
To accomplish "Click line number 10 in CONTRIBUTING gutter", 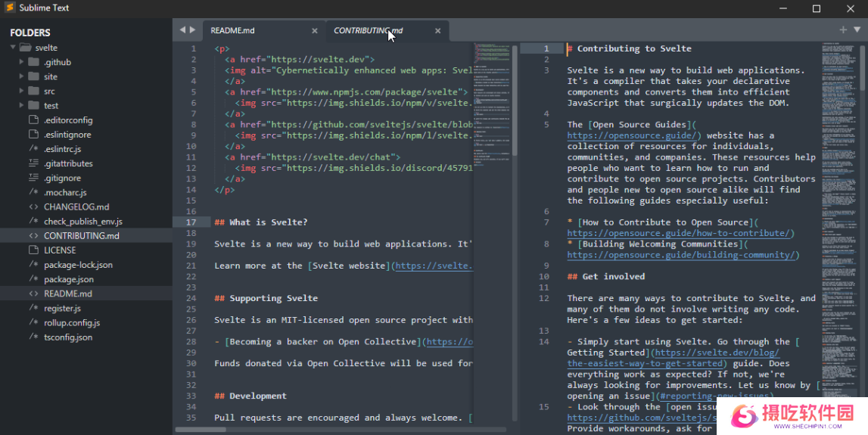I will (544, 276).
